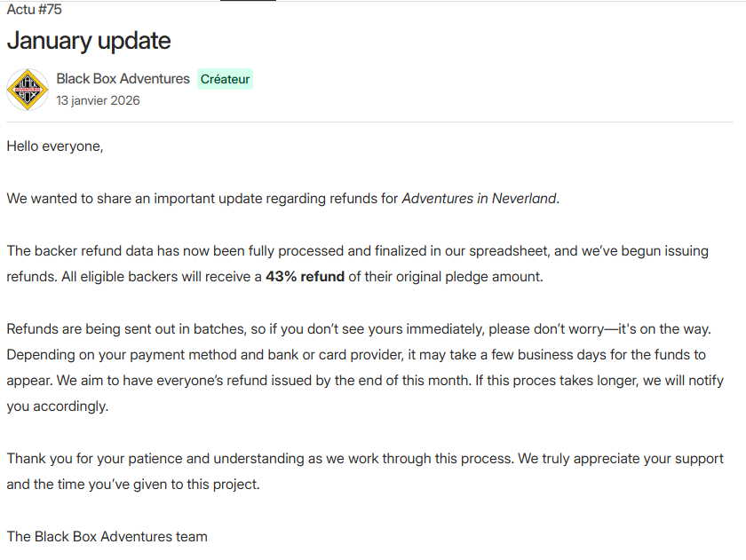The width and height of the screenshot is (746, 560).
Task: Open the Black Box Adventures creator name
Action: (123, 79)
